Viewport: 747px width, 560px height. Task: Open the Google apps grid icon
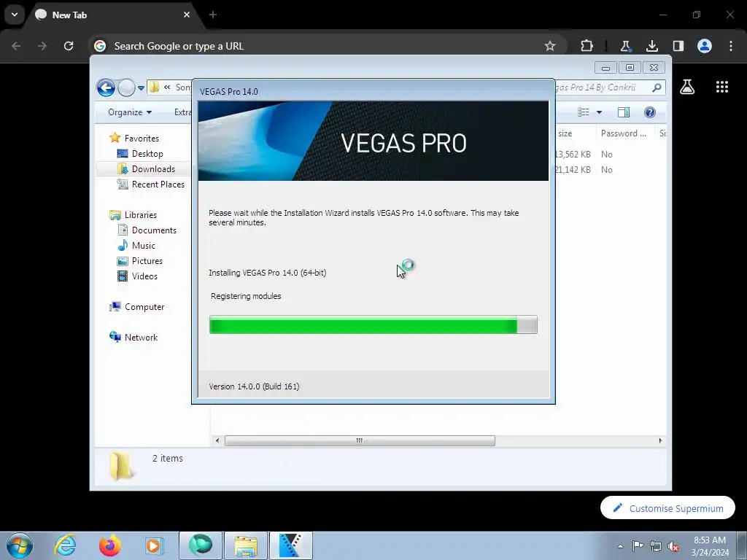click(x=721, y=87)
